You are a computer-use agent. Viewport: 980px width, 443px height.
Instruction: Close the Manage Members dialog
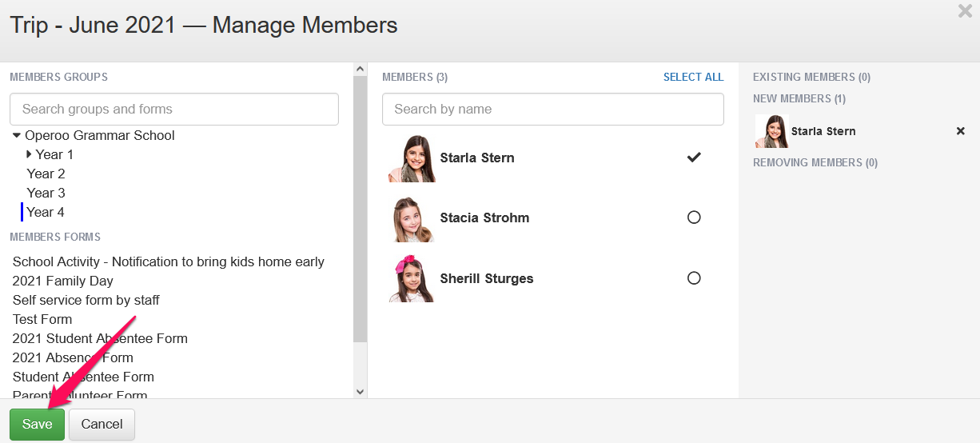(965, 11)
